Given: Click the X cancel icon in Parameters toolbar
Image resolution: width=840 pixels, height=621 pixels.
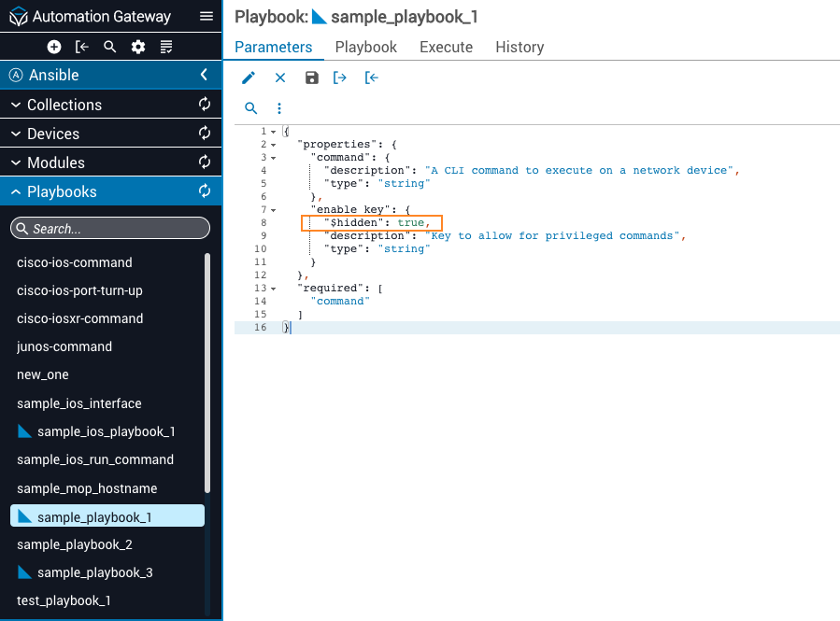Looking at the screenshot, I should [x=280, y=78].
